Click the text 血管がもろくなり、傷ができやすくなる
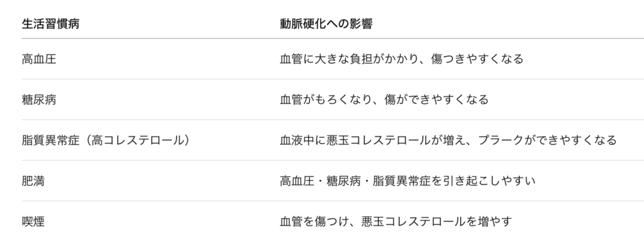Screen dimensions: 644x252 (x=384, y=100)
